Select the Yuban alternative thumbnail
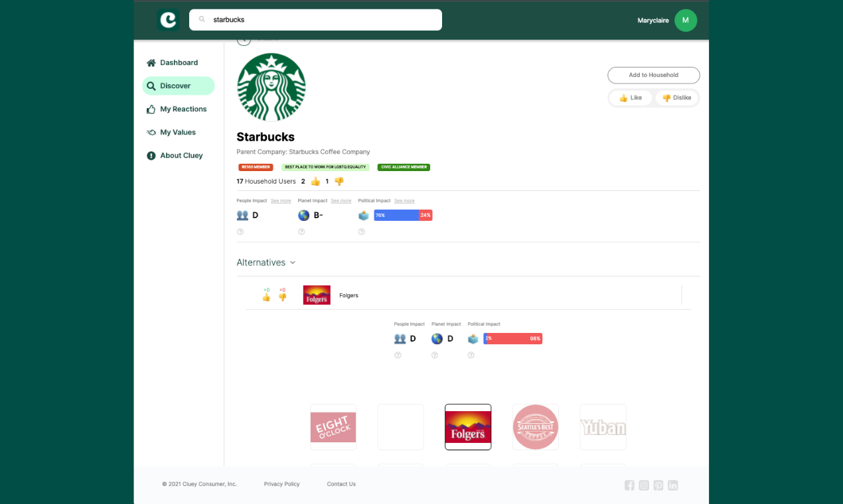The image size is (843, 504). tap(603, 427)
